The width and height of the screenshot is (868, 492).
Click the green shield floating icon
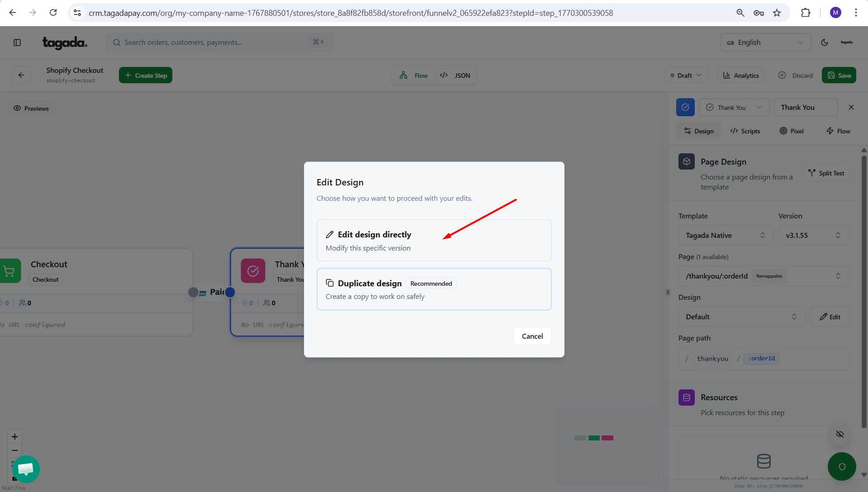[841, 466]
